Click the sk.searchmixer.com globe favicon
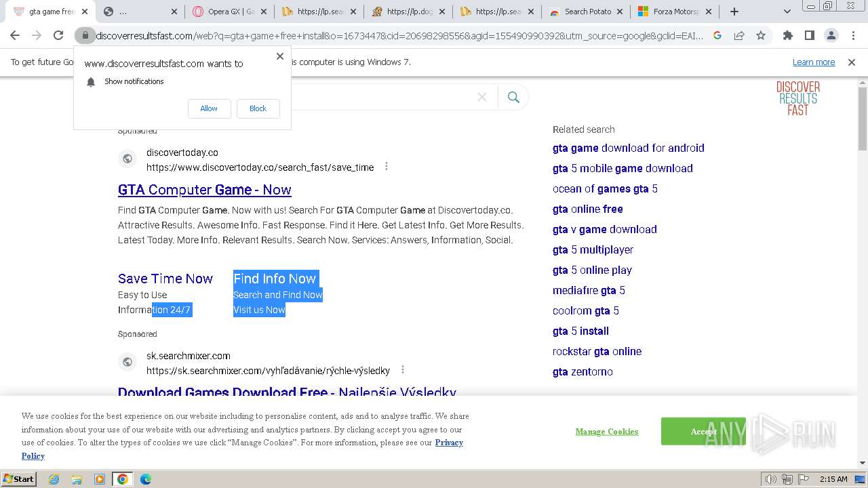The width and height of the screenshot is (868, 488). tap(127, 363)
